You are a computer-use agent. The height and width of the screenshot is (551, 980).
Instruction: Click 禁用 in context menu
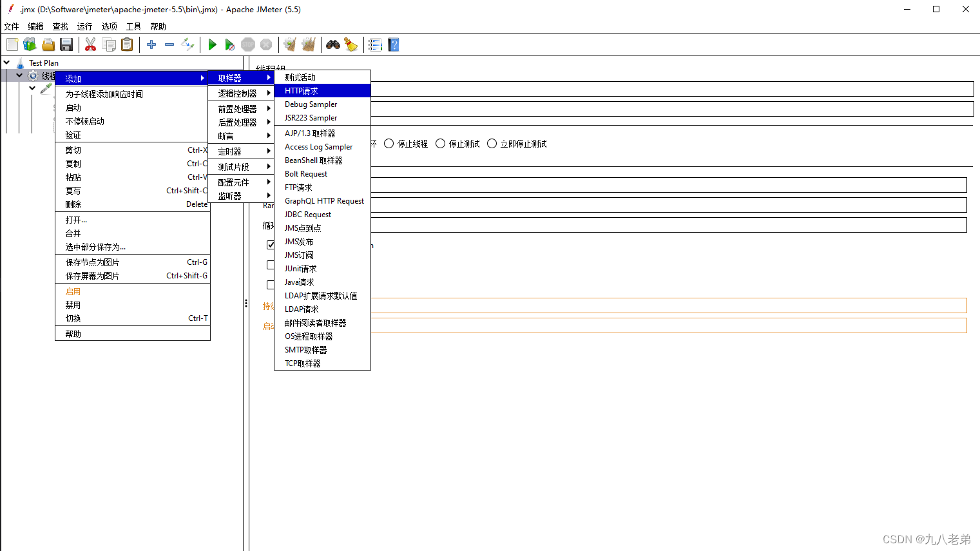[x=133, y=305]
